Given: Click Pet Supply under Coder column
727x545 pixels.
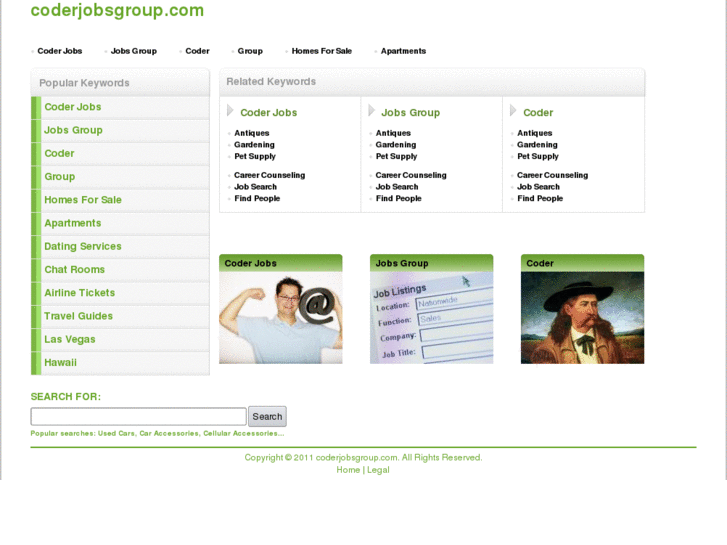Looking at the screenshot, I should [538, 156].
